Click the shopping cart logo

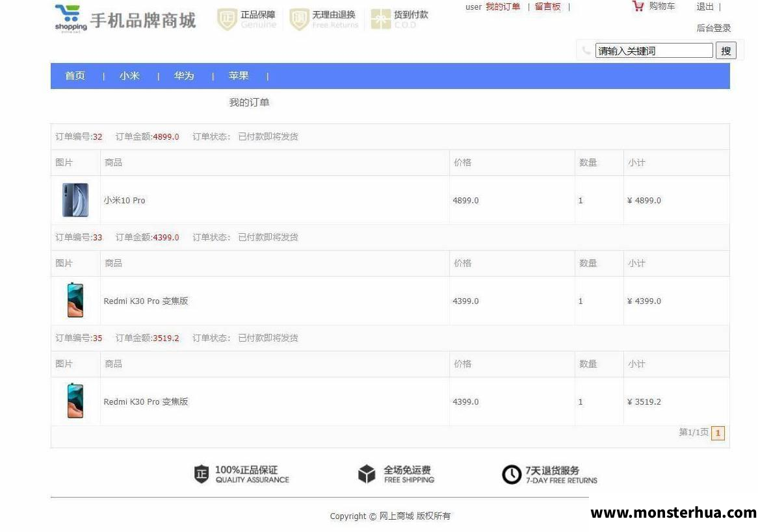click(x=71, y=18)
